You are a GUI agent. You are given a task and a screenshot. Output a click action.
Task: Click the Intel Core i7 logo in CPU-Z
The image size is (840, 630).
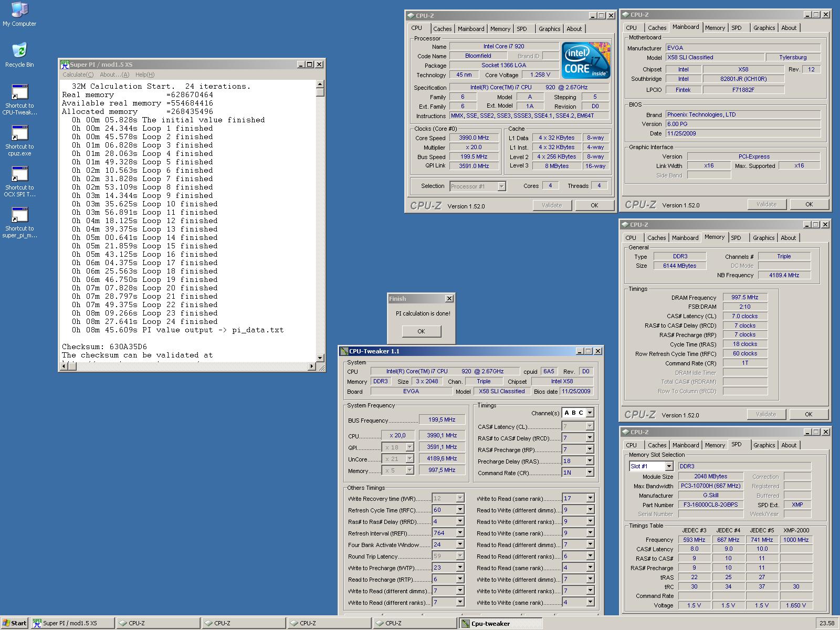click(586, 60)
